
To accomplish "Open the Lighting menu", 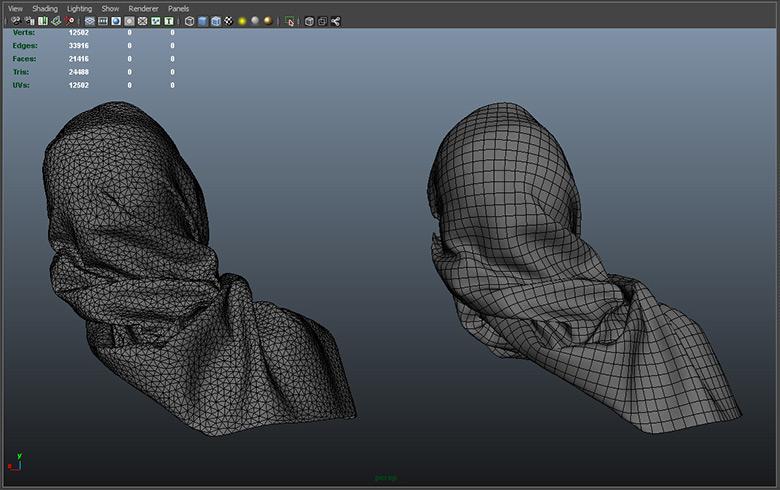I will (x=79, y=8).
